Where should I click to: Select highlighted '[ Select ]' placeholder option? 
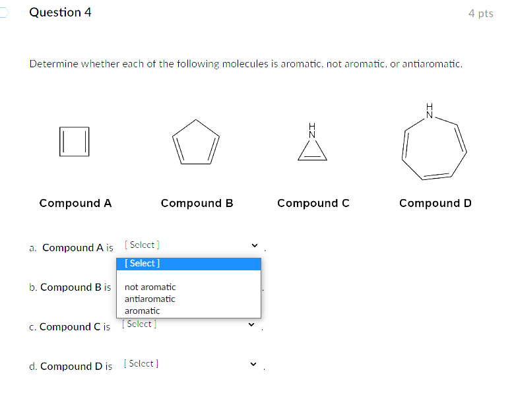(188, 264)
